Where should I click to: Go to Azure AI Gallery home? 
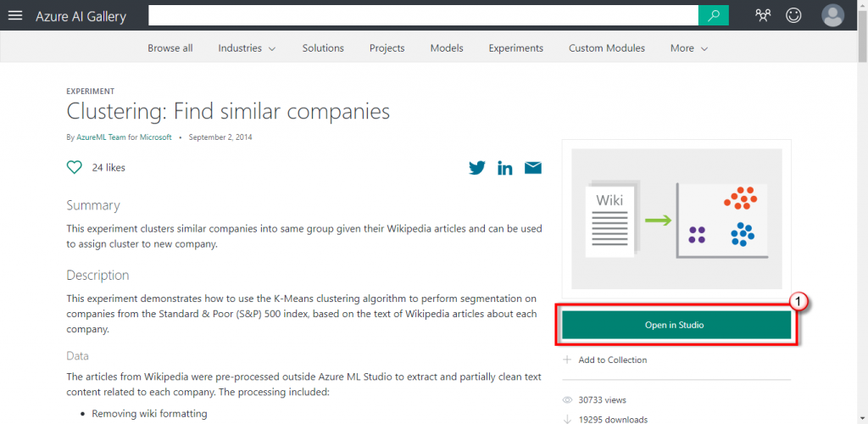point(81,16)
